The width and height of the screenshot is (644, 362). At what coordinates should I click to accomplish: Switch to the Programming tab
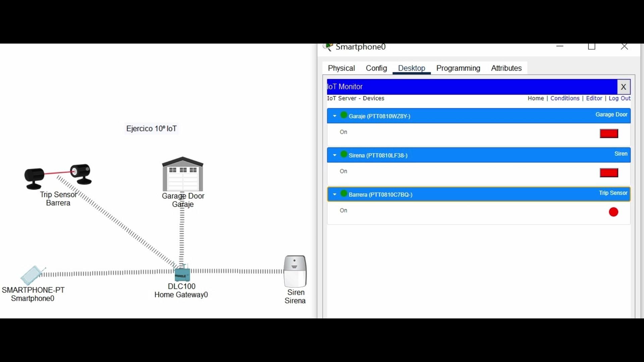point(458,68)
